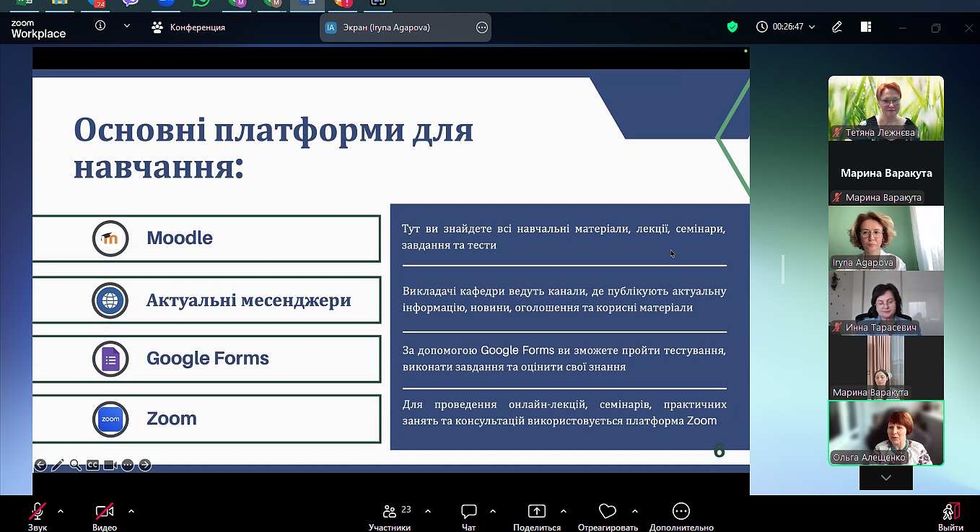The width and height of the screenshot is (980, 532).
Task: Open more options on the shared screen tab
Action: [482, 27]
